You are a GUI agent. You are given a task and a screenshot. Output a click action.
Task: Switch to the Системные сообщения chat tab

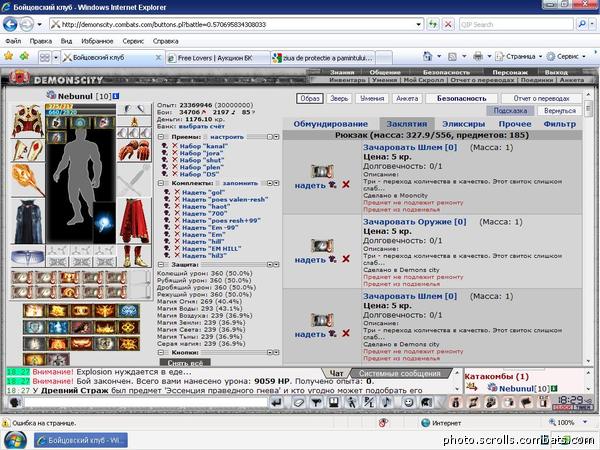[399, 373]
